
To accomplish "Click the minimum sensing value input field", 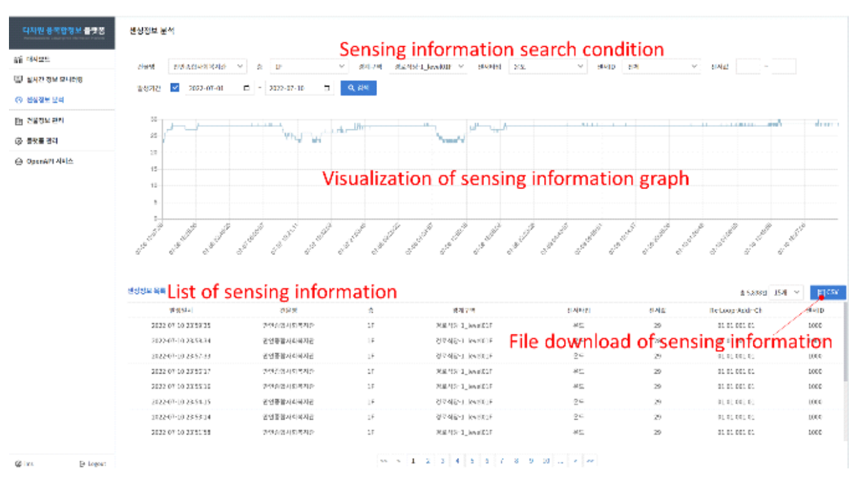I will pos(748,66).
